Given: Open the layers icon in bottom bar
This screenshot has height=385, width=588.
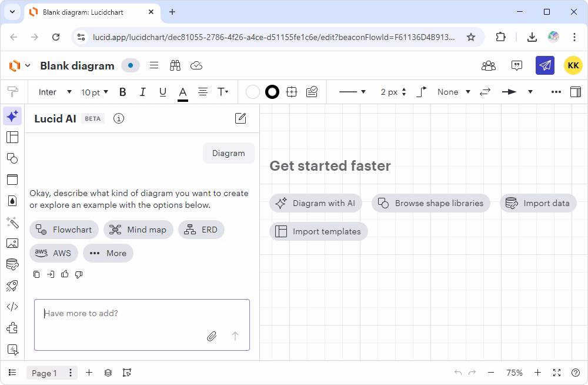Looking at the screenshot, I should 108,373.
